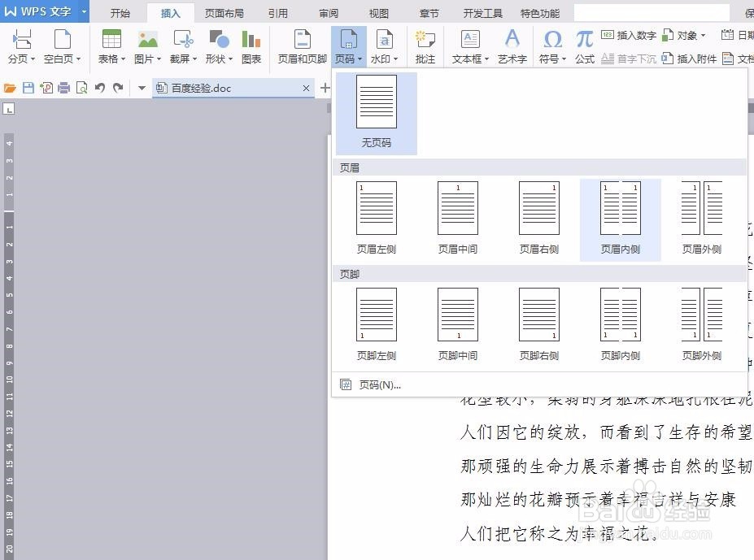This screenshot has width=754, height=560.
Task: Click the 水印 watermark icon
Action: (385, 39)
